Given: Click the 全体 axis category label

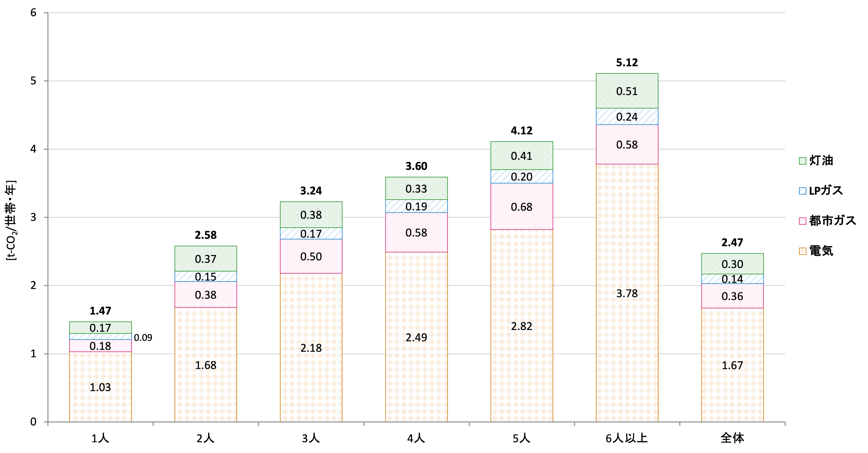Looking at the screenshot, I should [732, 438].
